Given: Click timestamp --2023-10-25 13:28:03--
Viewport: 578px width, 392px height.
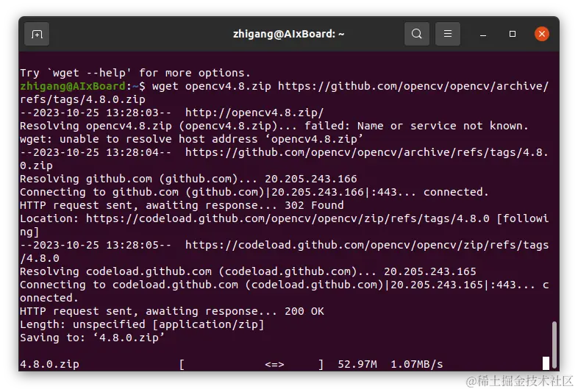Looking at the screenshot, I should (x=96, y=113).
